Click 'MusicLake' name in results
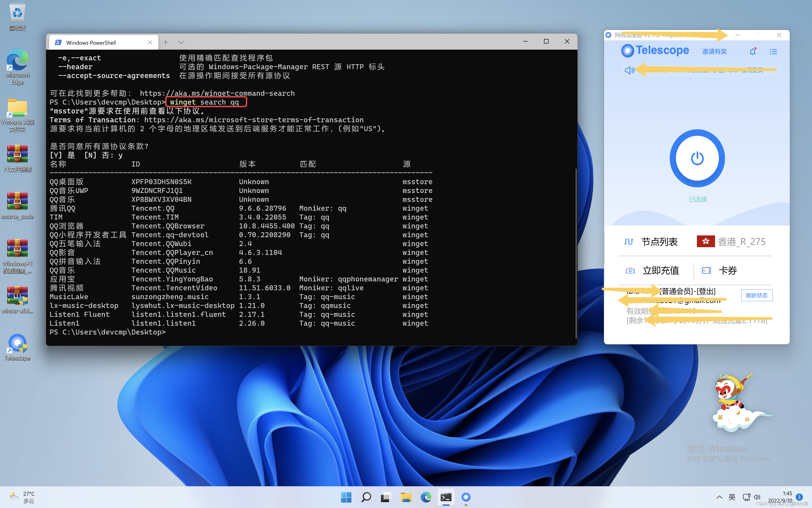This screenshot has width=812, height=508. tap(69, 297)
